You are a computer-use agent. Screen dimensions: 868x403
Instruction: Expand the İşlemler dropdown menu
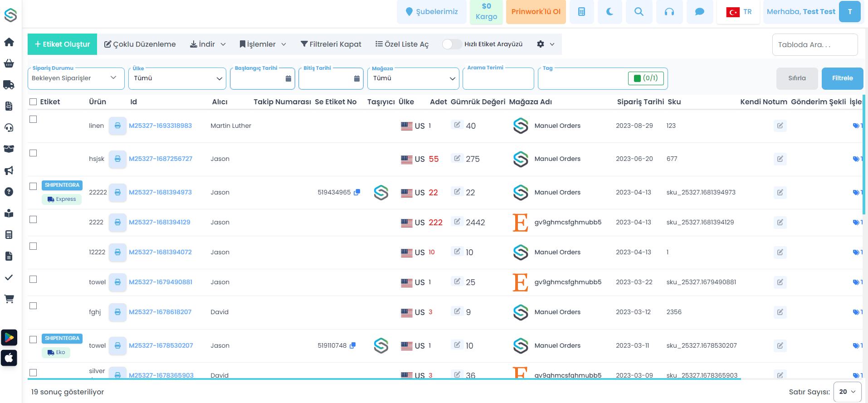click(263, 44)
